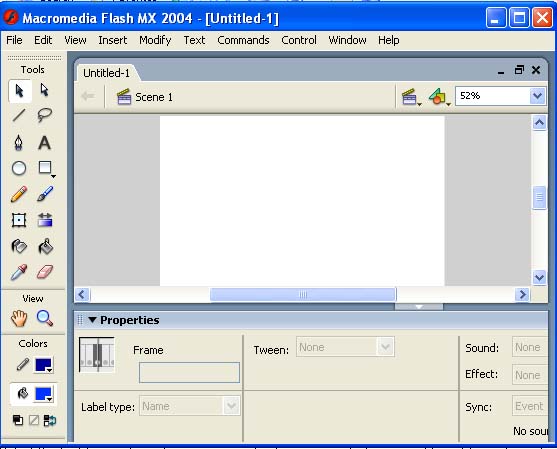Screen dimensions: 557x449
Task: Select the Free Transform tool
Action: pyautogui.click(x=19, y=220)
